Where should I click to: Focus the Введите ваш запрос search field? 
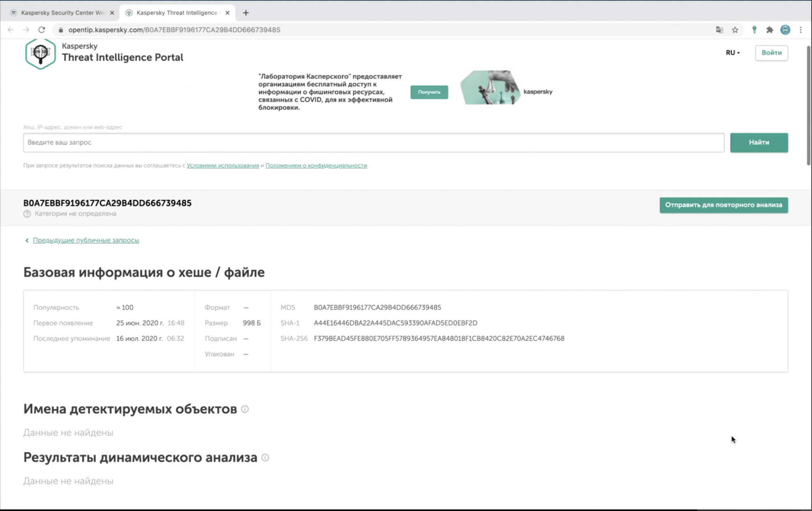click(x=374, y=143)
